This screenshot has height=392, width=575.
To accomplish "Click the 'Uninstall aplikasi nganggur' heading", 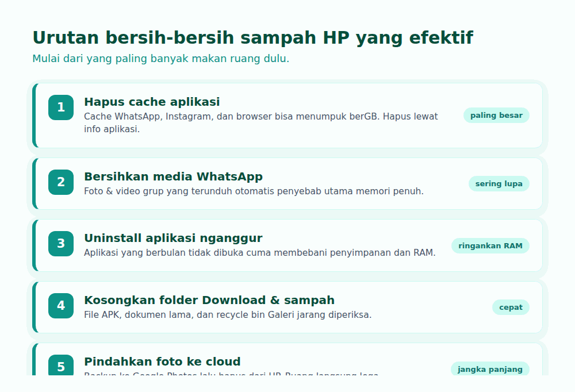I will (173, 239).
